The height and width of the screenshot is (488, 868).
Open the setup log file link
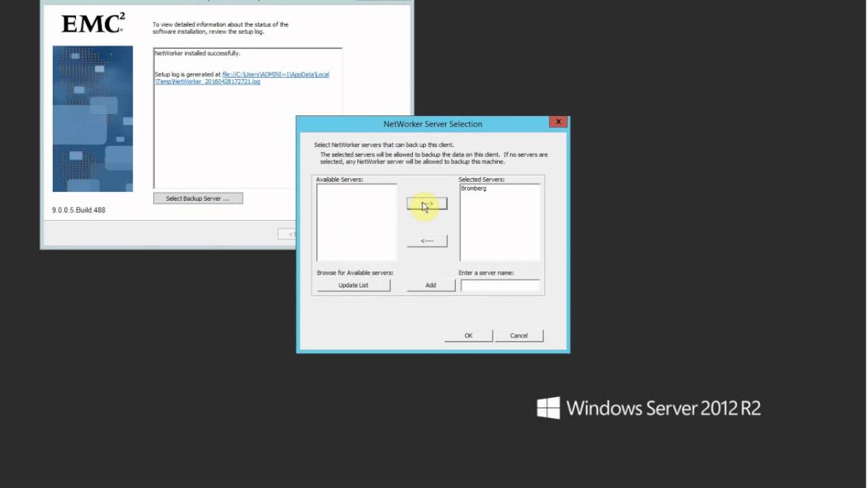[x=241, y=78]
